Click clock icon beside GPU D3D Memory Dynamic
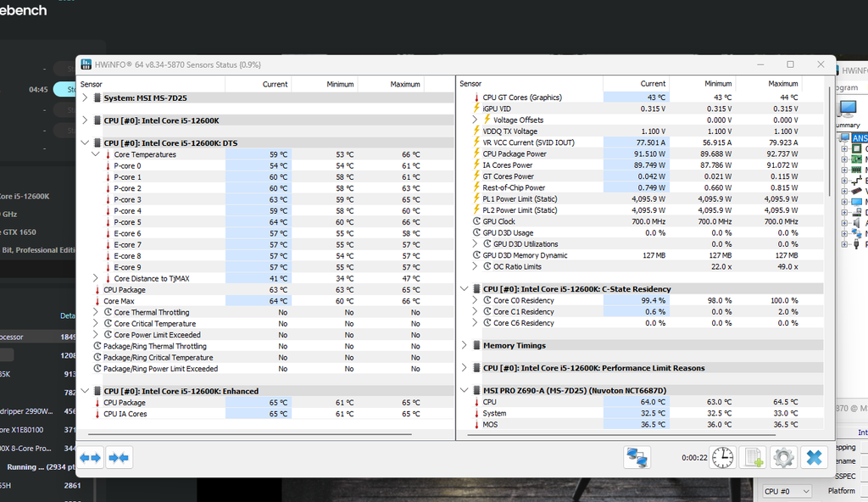The width and height of the screenshot is (868, 502). [476, 255]
